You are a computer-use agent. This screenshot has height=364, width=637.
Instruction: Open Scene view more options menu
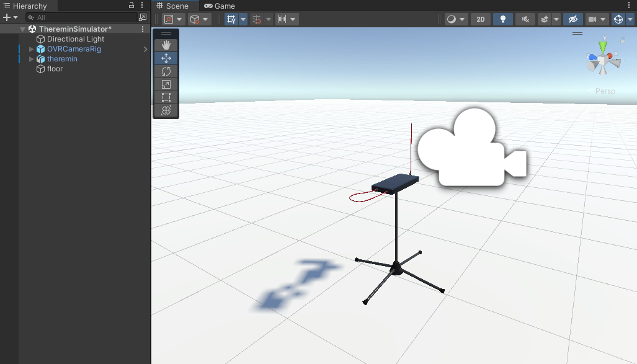(x=630, y=6)
